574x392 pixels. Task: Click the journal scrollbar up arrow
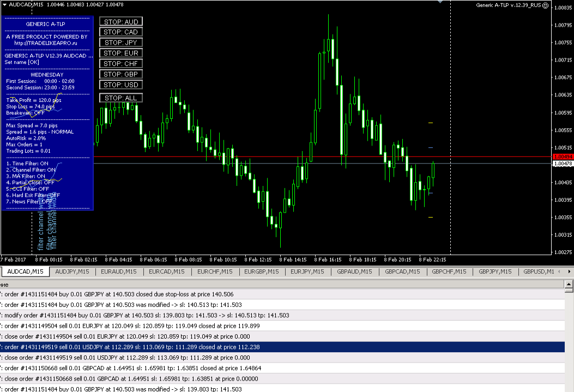569,284
